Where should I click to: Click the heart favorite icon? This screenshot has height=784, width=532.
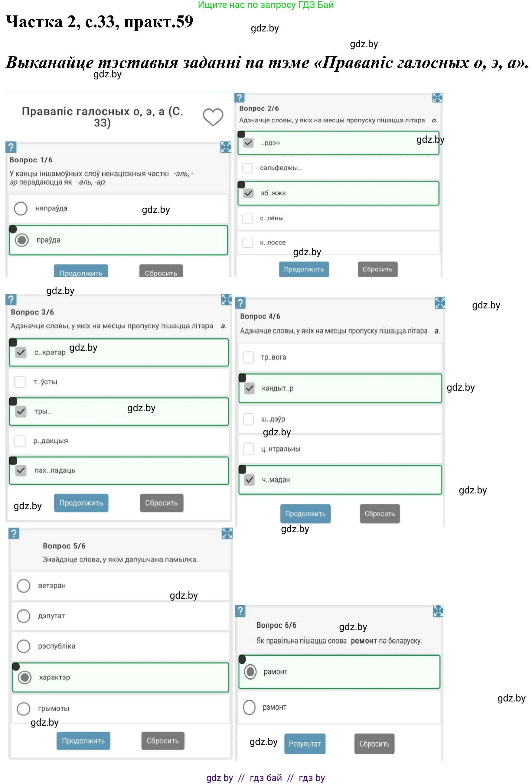(213, 117)
